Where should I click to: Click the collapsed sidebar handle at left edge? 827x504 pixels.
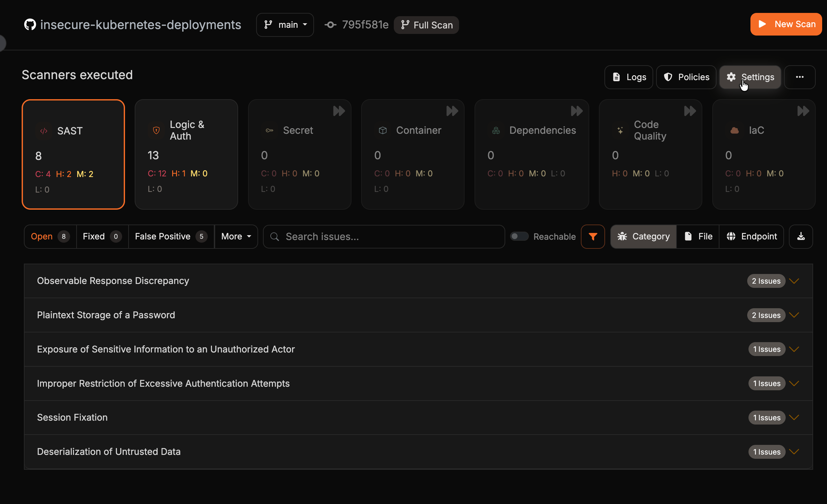click(x=3, y=43)
